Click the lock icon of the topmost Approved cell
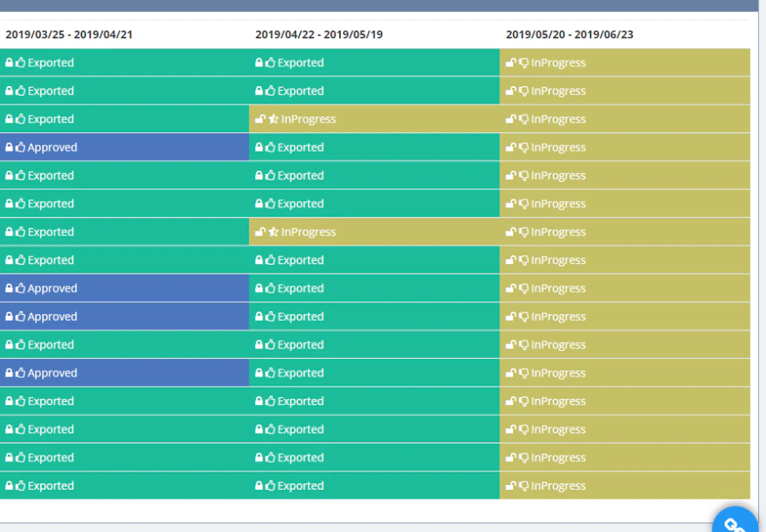This screenshot has width=766, height=532. pos(9,147)
